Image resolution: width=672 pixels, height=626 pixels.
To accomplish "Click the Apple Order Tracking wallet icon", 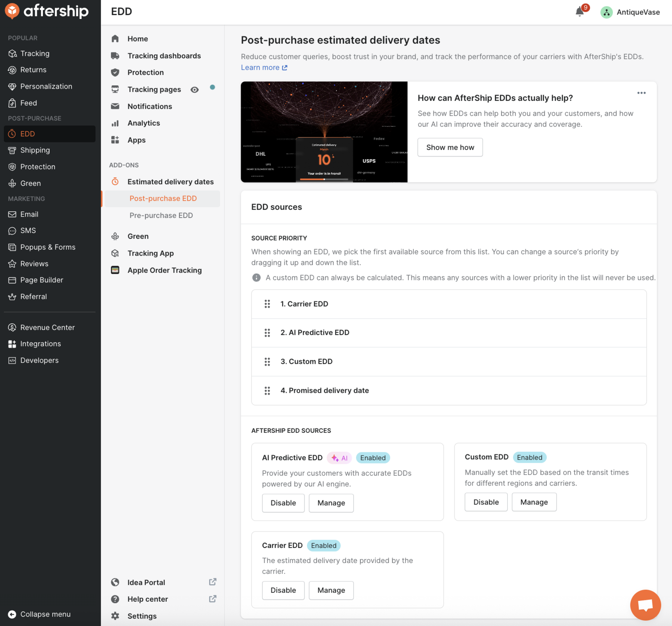I will pos(115,270).
